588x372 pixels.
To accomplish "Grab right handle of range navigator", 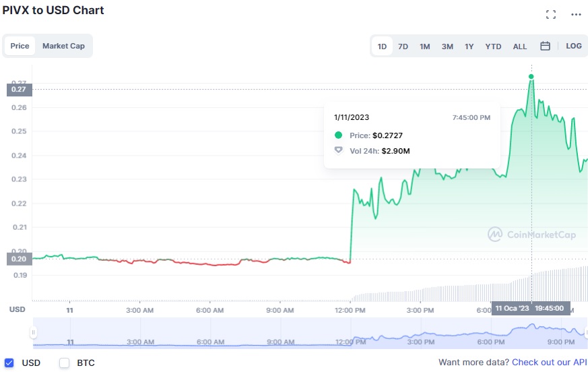I will [x=586, y=332].
